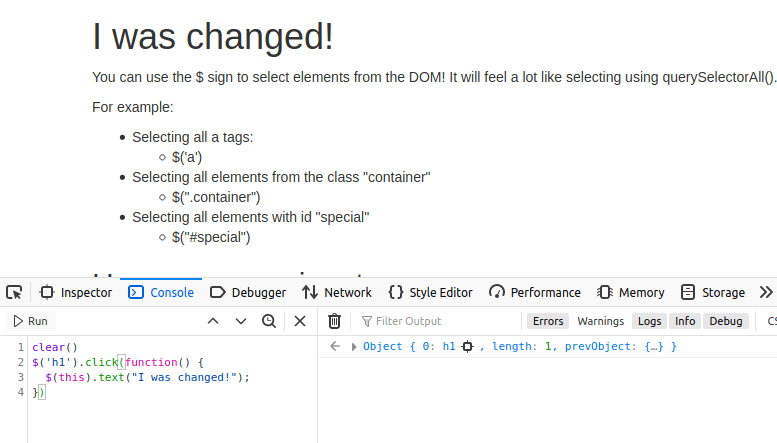Open reverse history search magnifier icon

click(x=269, y=321)
